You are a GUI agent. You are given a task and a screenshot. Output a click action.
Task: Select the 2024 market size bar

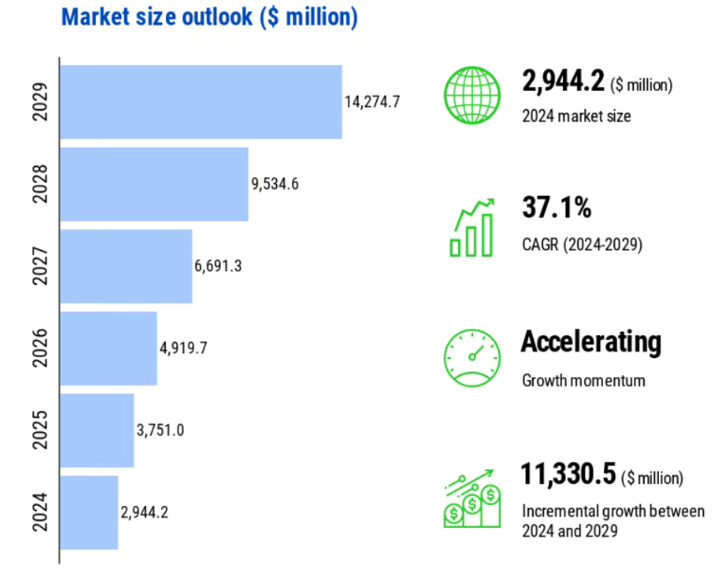click(x=89, y=512)
